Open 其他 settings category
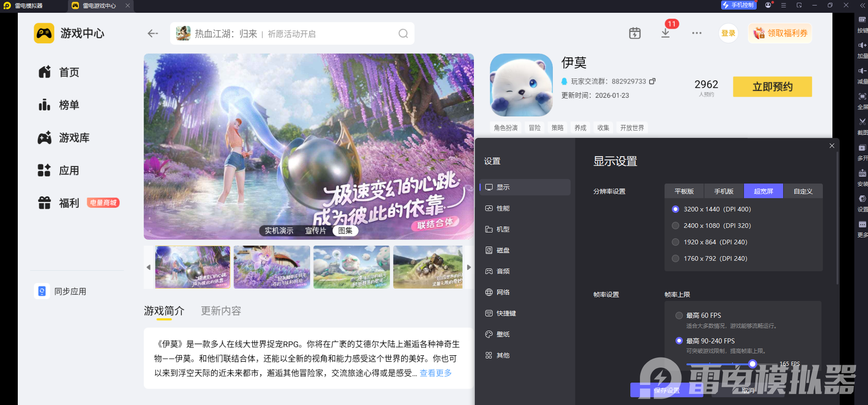This screenshot has height=405, width=868. click(x=525, y=355)
